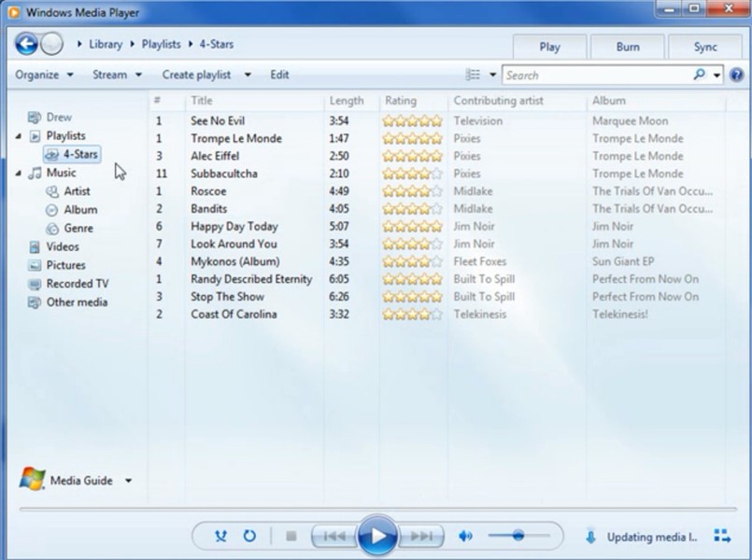Viewport: 752px width, 560px height.
Task: Switch to the Burn tab
Action: click(628, 47)
